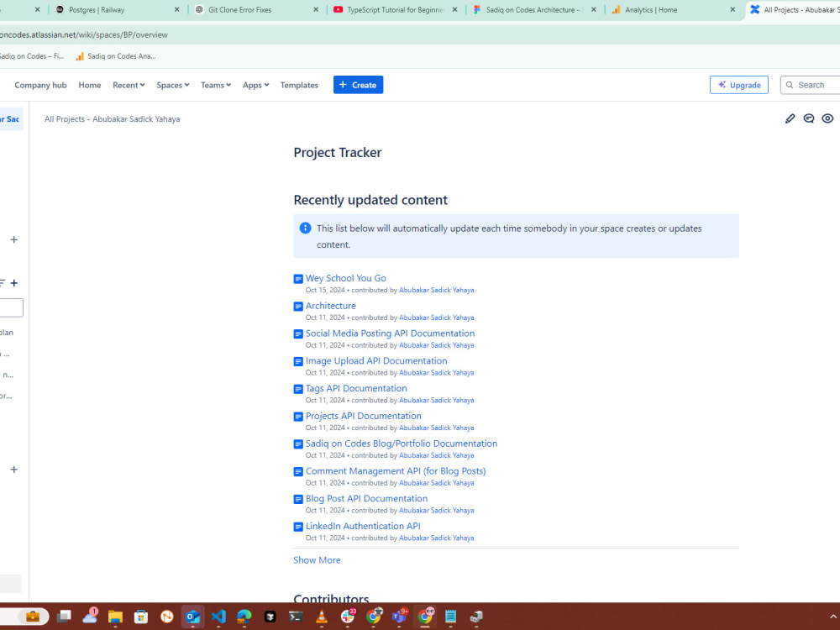This screenshot has height=630, width=840.
Task: Click the pencil edit icon for the page
Action: pos(790,119)
